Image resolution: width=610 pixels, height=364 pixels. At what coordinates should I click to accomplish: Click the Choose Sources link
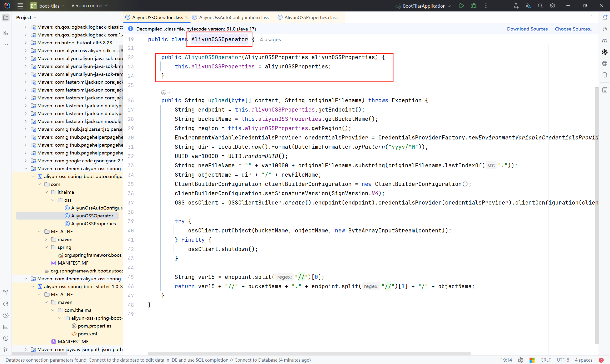[574, 29]
